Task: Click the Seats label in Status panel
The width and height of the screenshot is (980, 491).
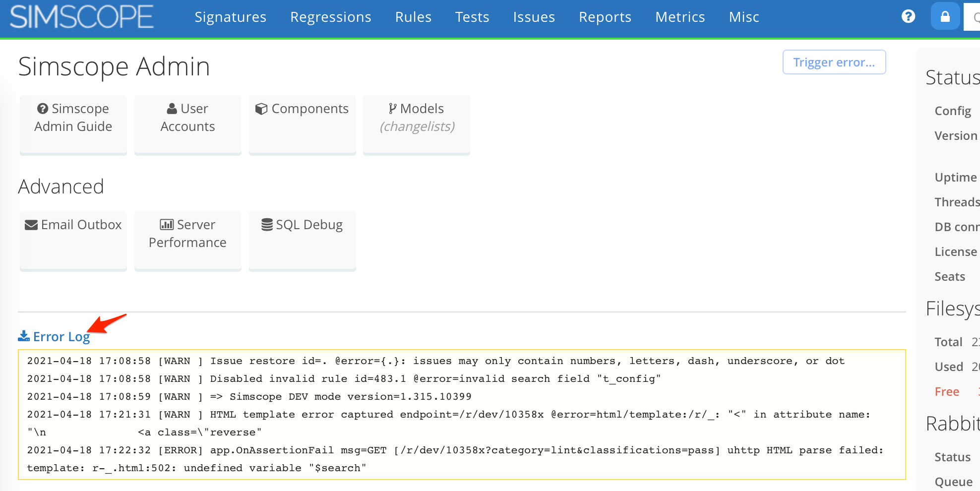Action: [950, 276]
